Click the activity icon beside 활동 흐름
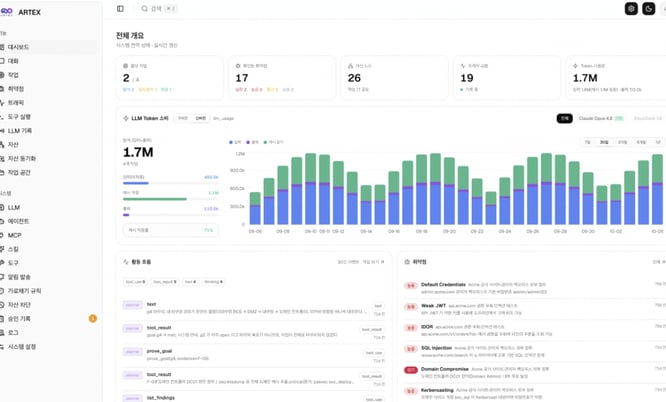This screenshot has height=402, width=666. (x=126, y=262)
